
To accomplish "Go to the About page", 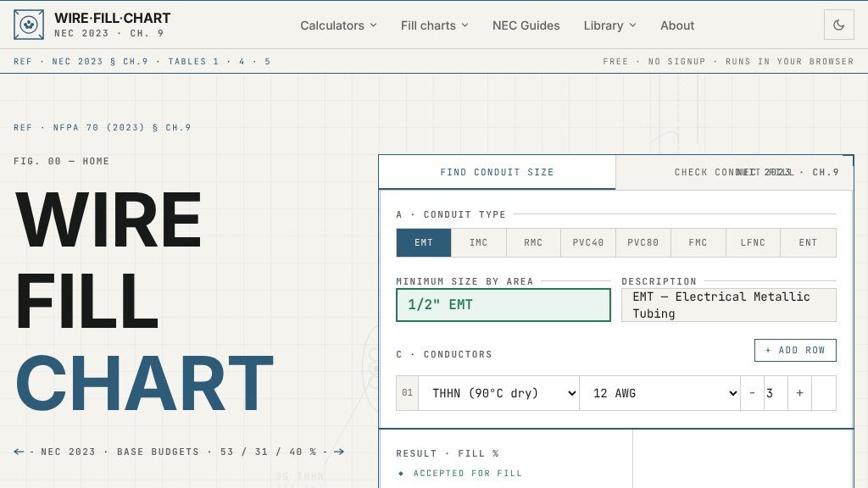I will pos(677,25).
